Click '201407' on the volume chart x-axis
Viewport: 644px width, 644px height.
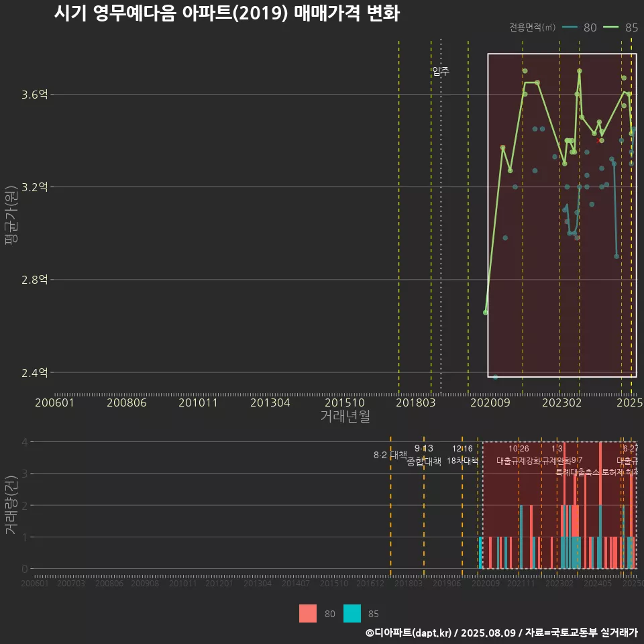[296, 583]
